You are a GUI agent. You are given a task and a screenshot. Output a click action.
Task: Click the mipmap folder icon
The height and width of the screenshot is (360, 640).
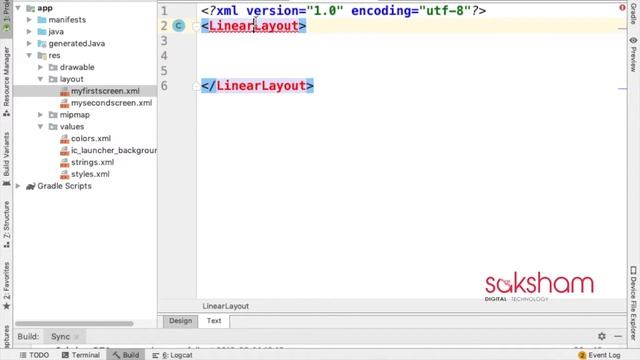point(53,115)
